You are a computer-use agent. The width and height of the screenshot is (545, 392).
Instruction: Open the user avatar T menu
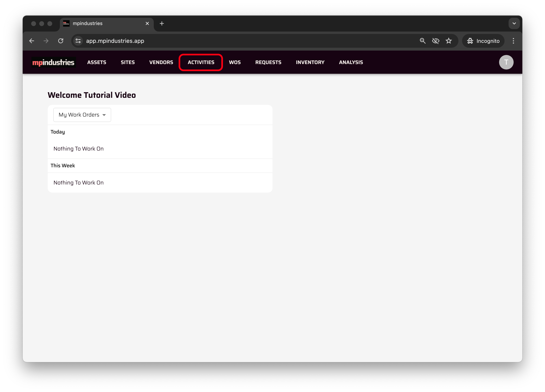click(x=506, y=62)
